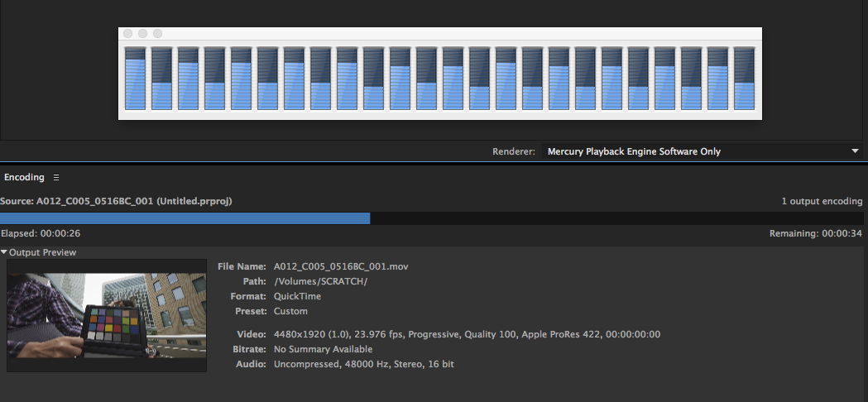Click the Custom preset value
The image size is (868, 402).
pos(290,311)
